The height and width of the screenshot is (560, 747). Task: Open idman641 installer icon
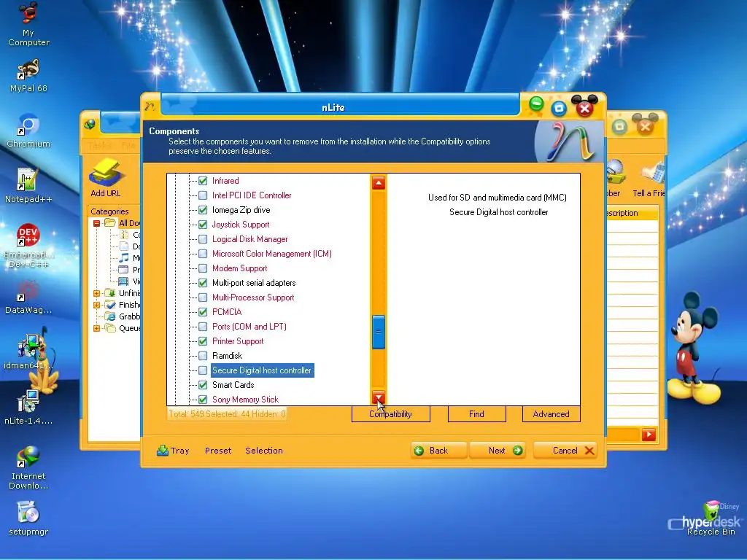(28, 352)
